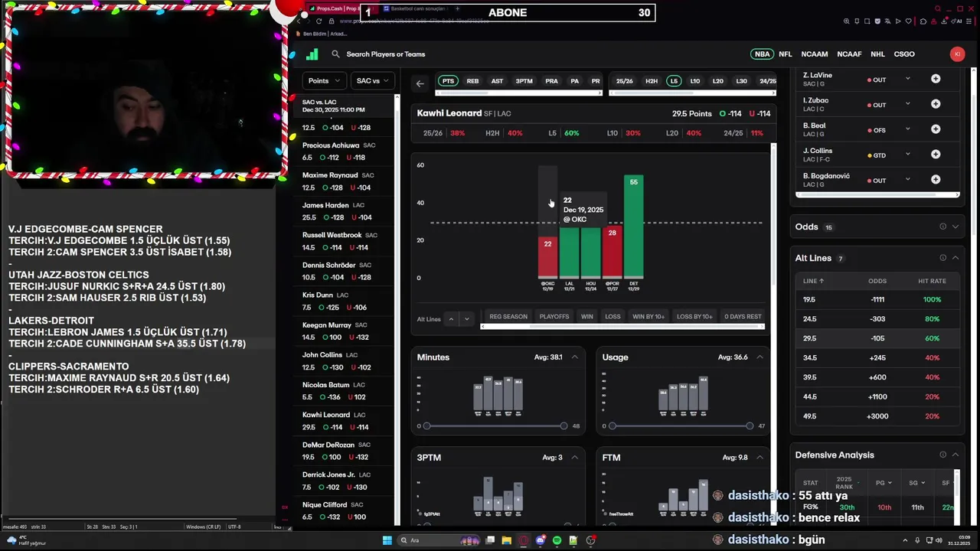The width and height of the screenshot is (980, 551).
Task: Select the L10 range pill
Action: [694, 81]
